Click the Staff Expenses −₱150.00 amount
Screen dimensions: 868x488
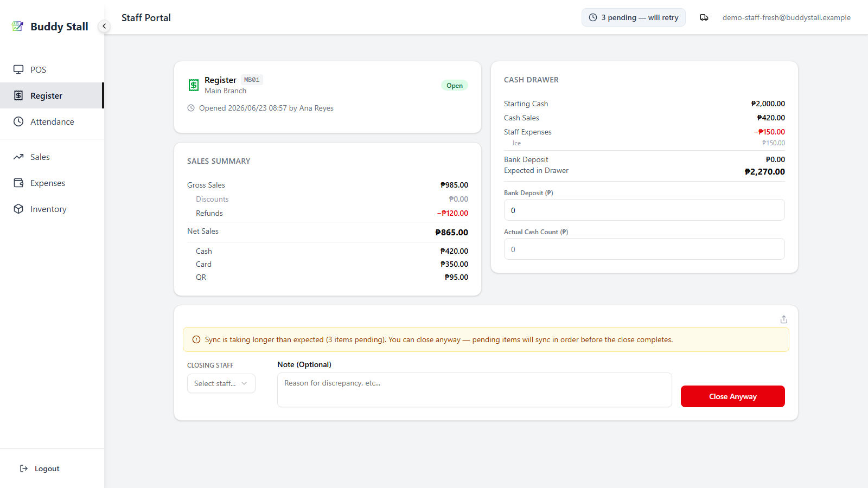tap(769, 132)
